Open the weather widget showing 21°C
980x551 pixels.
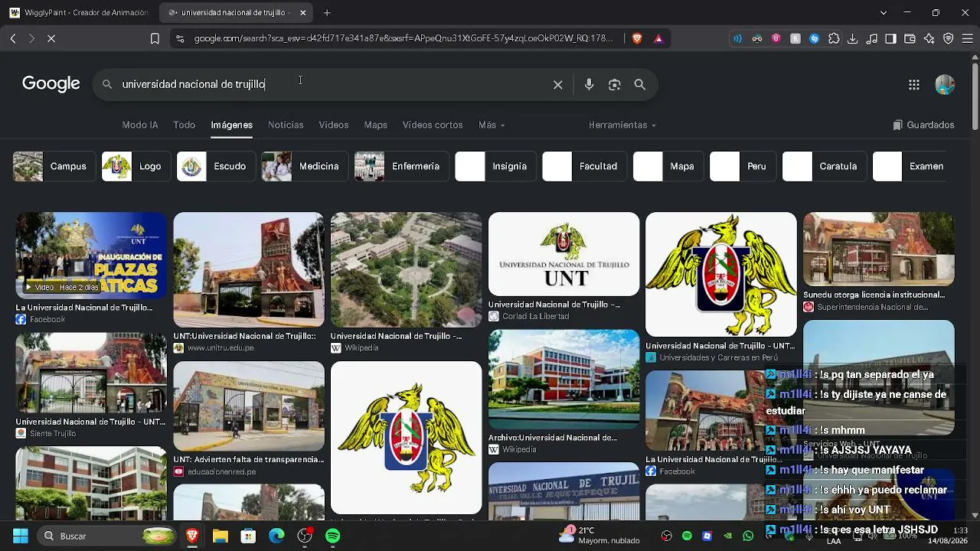pos(599,535)
